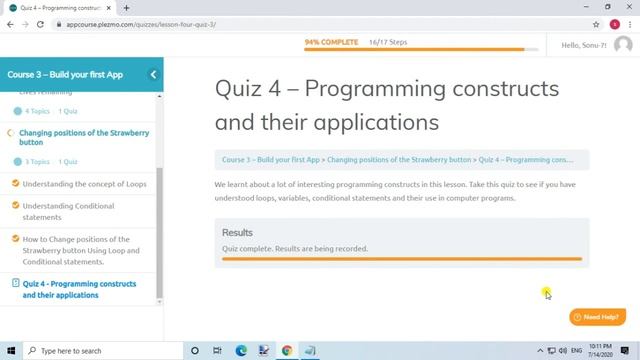Click breadcrumb Course 3 – Build your first App
This screenshot has height=360, width=640.
pyautogui.click(x=271, y=160)
